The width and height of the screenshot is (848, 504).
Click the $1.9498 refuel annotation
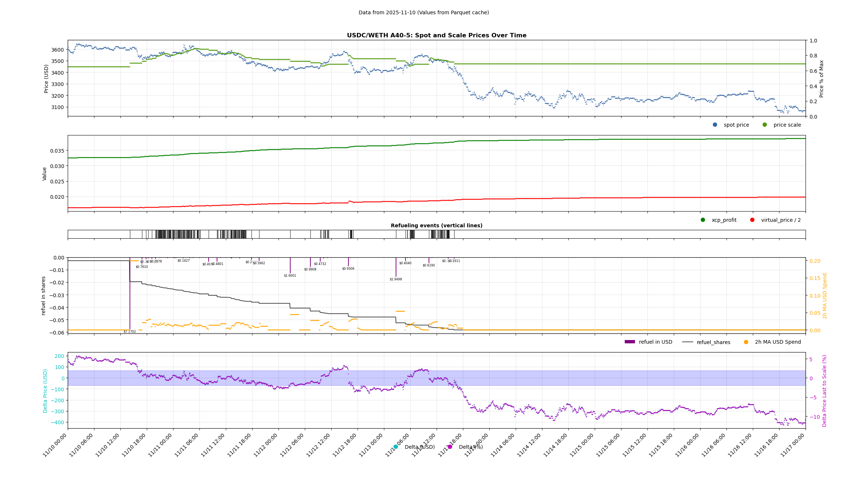point(396,279)
